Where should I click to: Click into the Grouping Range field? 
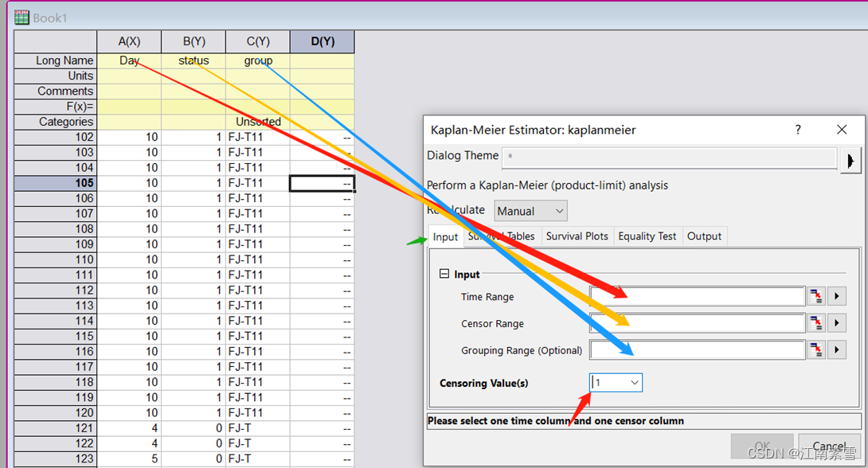pos(697,349)
